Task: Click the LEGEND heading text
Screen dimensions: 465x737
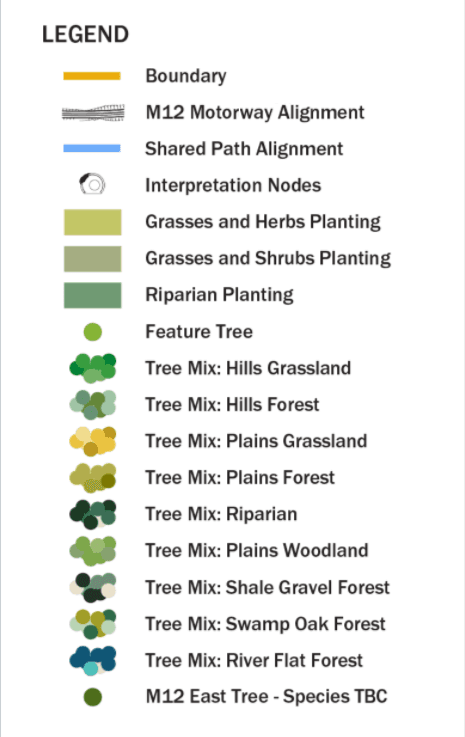Action: [85, 34]
